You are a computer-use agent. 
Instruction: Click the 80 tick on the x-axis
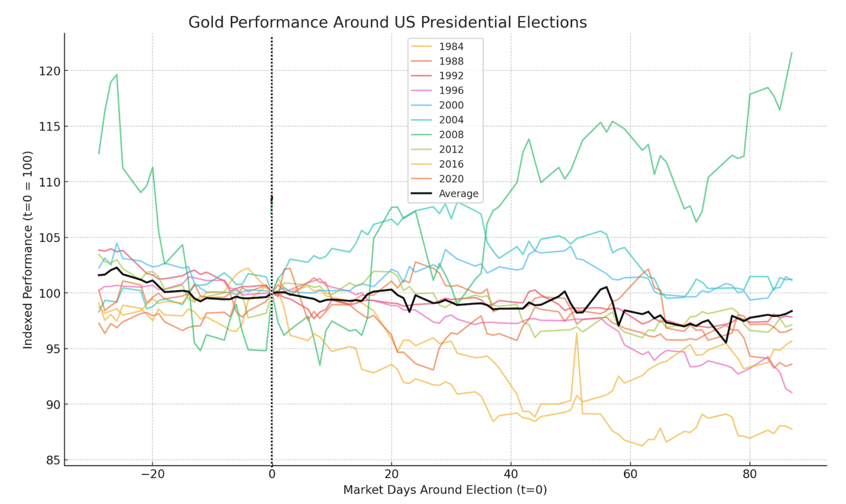tap(749, 474)
